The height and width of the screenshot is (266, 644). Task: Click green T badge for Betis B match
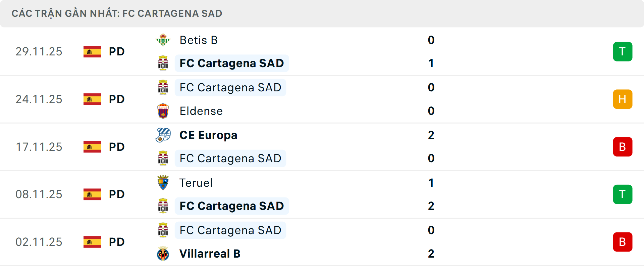coord(623,52)
